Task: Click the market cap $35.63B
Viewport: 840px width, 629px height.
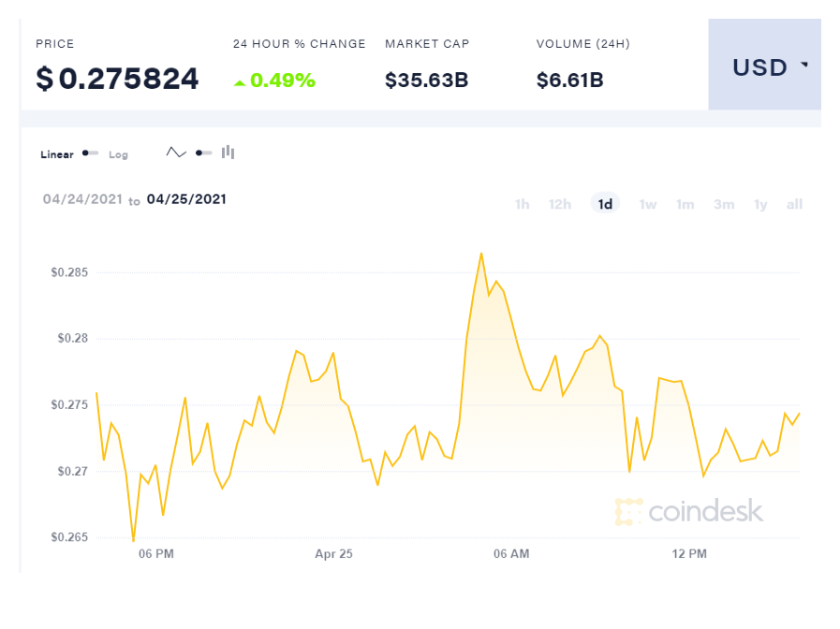Action: 427,80
